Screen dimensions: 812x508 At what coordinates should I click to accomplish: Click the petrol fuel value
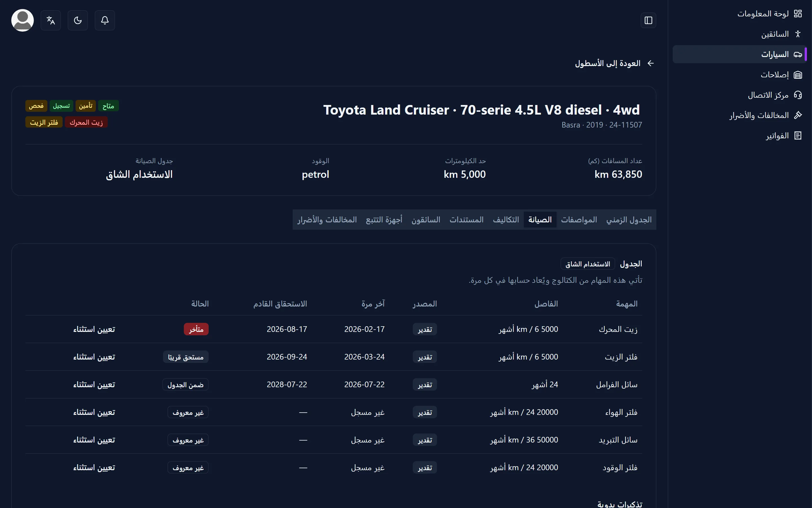coord(315,174)
